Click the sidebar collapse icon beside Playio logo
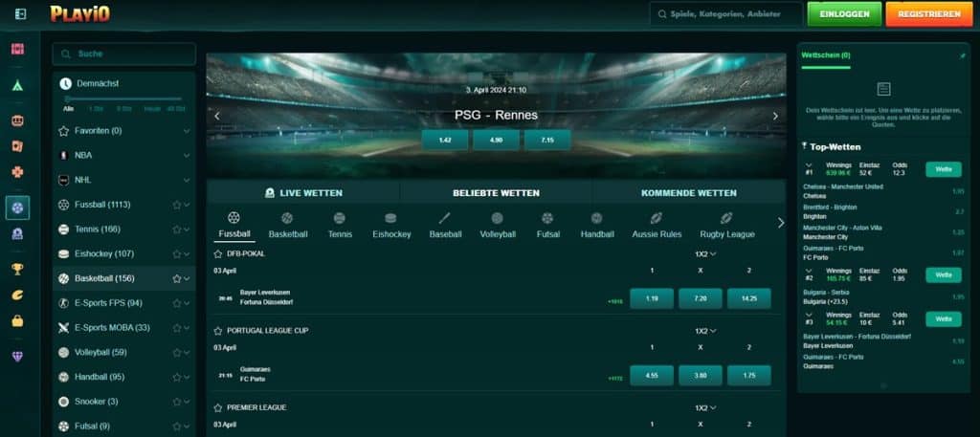Viewport: 980px width, 437px height. click(21, 13)
